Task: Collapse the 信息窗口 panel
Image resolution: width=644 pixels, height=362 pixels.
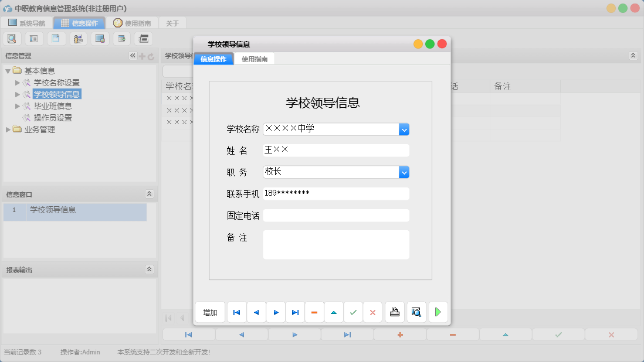Action: tap(150, 194)
